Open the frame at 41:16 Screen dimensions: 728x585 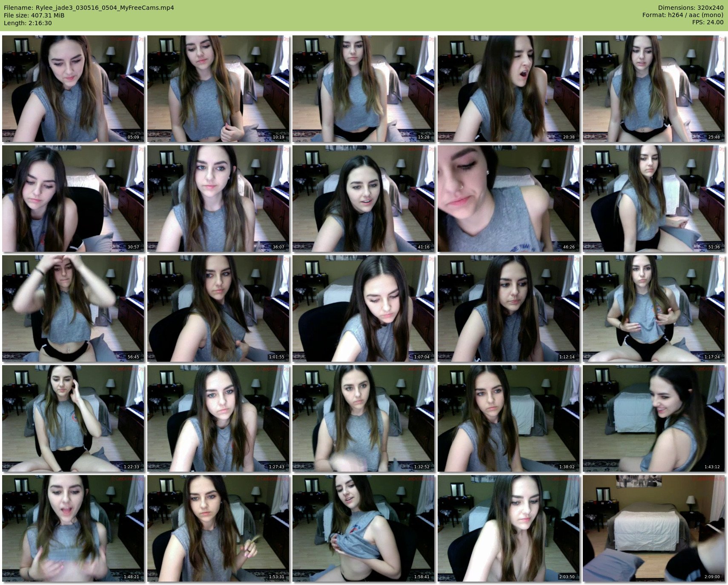tap(364, 199)
